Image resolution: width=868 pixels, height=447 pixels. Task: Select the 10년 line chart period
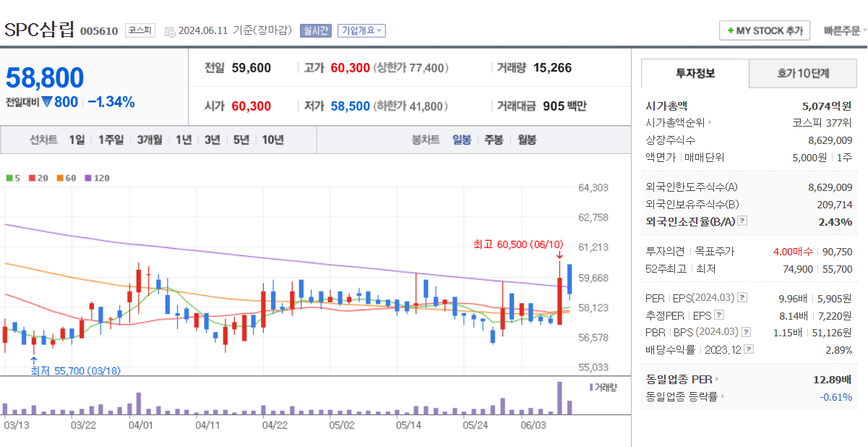click(x=273, y=140)
